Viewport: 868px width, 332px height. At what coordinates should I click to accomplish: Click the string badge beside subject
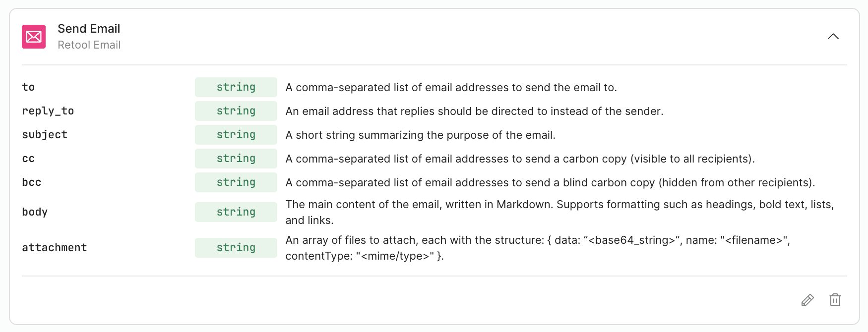click(236, 134)
